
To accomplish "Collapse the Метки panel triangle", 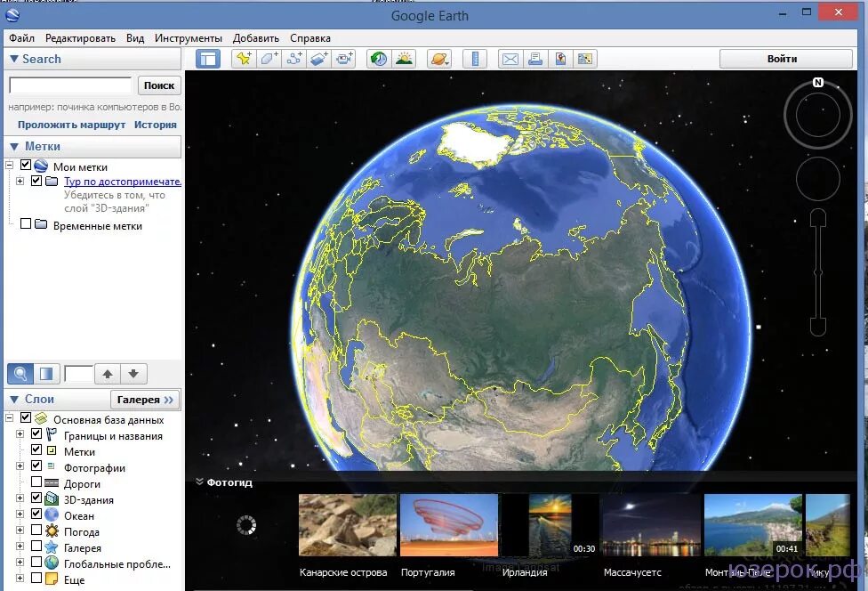I will (14, 147).
